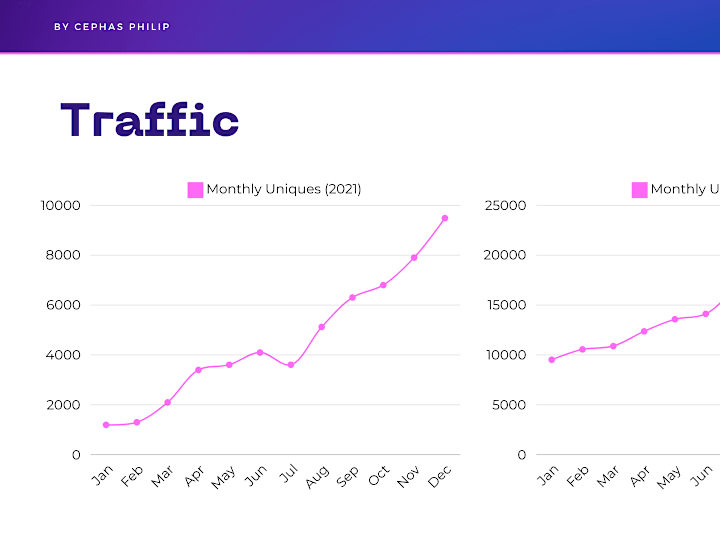Click the '5000' y-axis label of second chart

pyautogui.click(x=509, y=405)
